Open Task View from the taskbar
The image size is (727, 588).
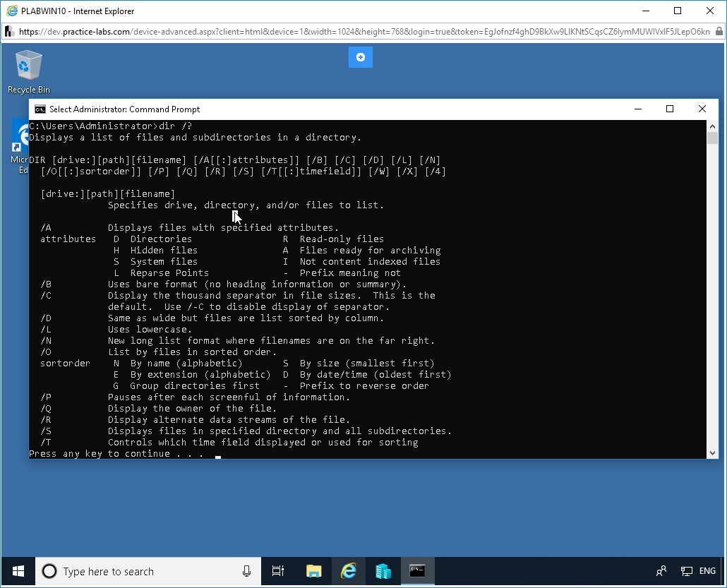277,571
